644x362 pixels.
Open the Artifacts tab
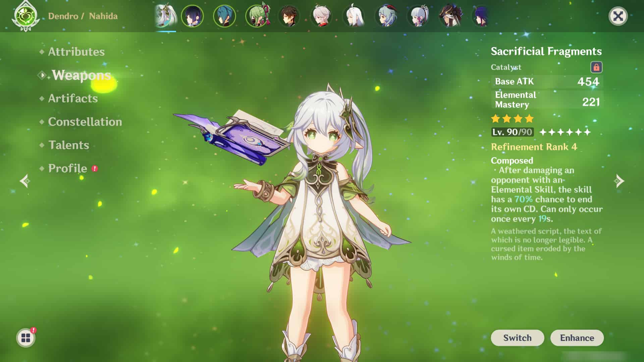click(73, 98)
